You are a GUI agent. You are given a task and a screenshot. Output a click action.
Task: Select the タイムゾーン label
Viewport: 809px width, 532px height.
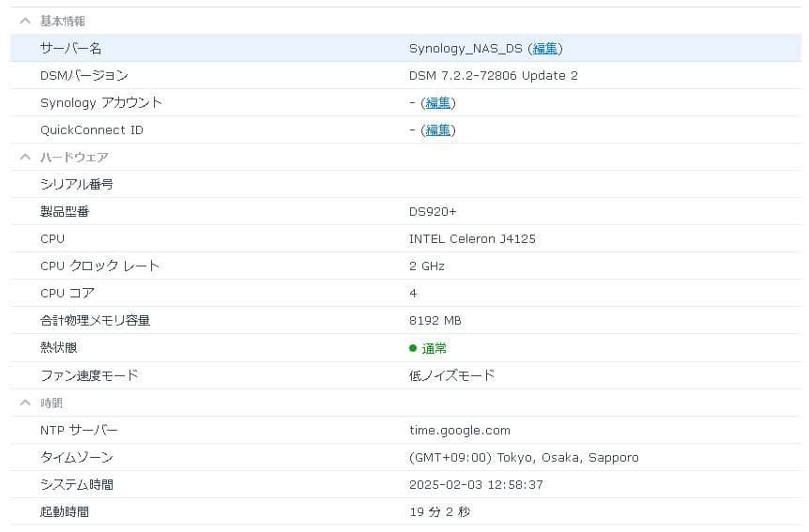tap(76, 457)
